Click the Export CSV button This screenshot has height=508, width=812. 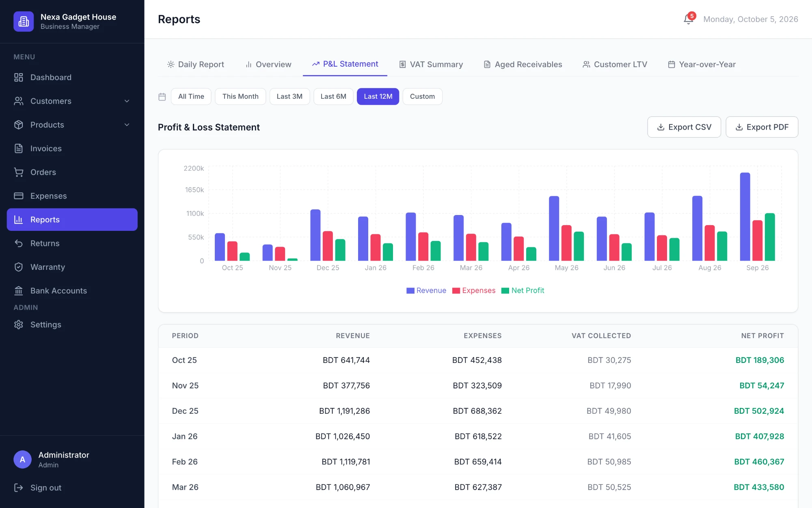pos(684,127)
